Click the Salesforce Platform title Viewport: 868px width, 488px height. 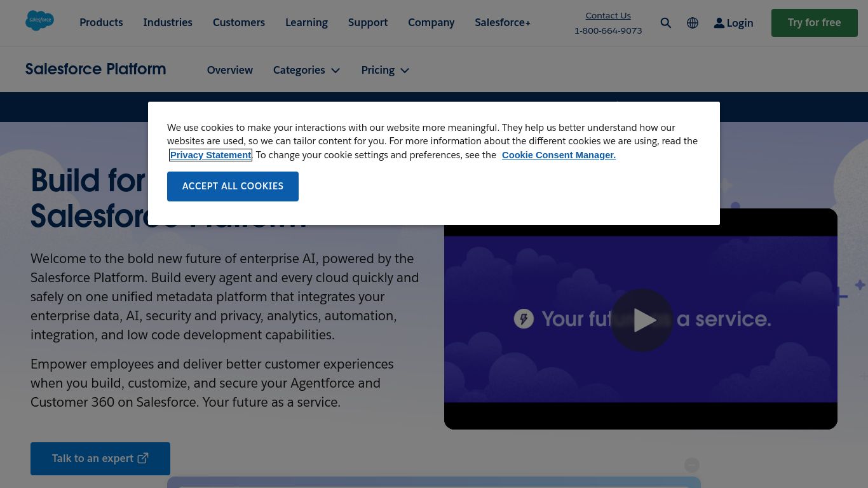tap(95, 69)
